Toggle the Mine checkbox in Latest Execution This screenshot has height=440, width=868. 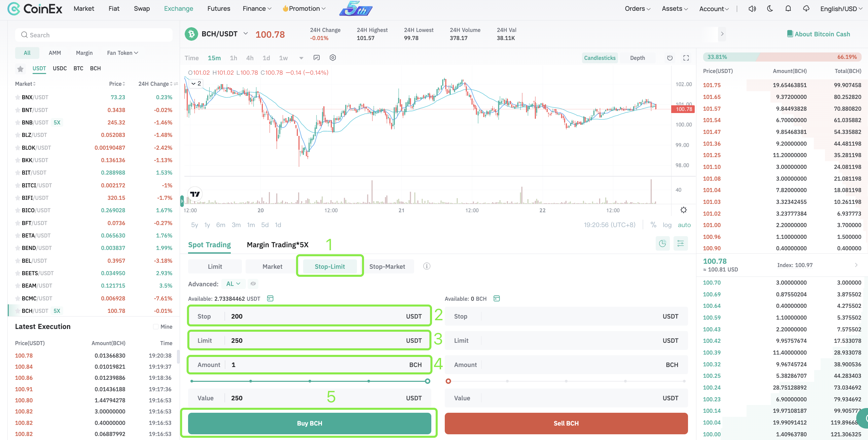point(155,327)
